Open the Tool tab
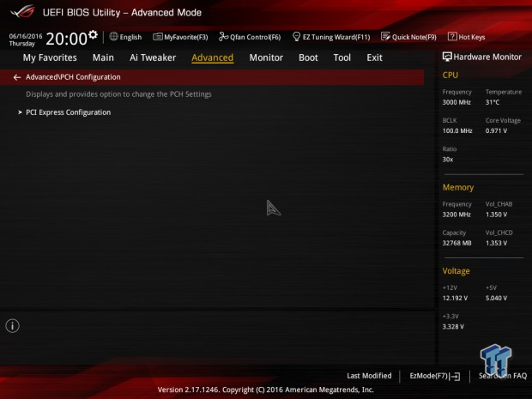This screenshot has height=399, width=532. click(x=342, y=57)
